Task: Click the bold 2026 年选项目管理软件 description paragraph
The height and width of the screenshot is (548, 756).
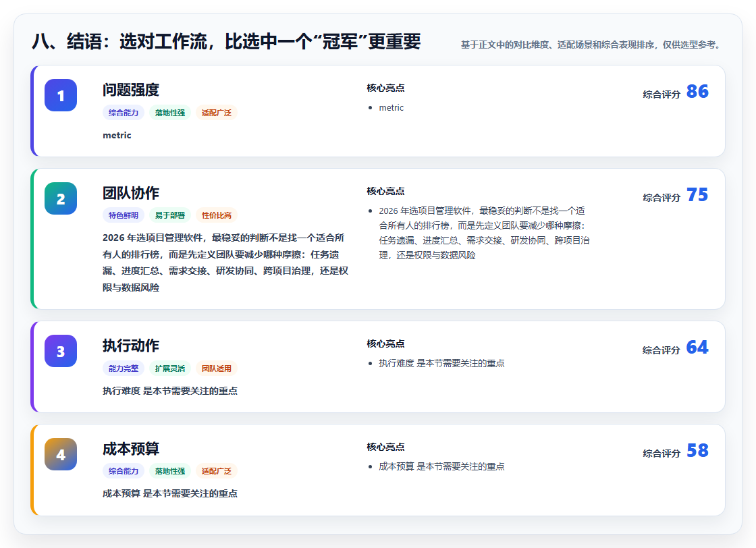Action: pyautogui.click(x=225, y=263)
